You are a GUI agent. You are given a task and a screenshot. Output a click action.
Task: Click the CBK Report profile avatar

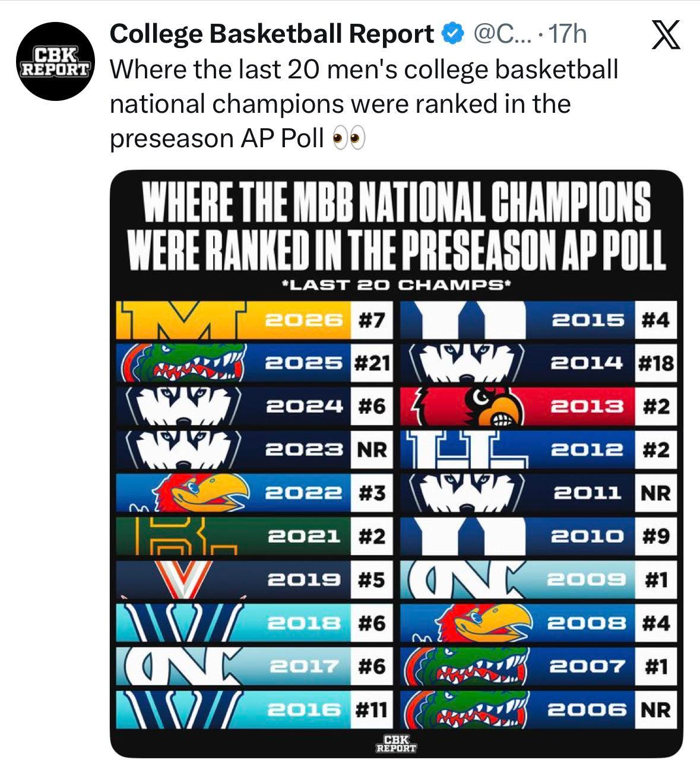(55, 61)
